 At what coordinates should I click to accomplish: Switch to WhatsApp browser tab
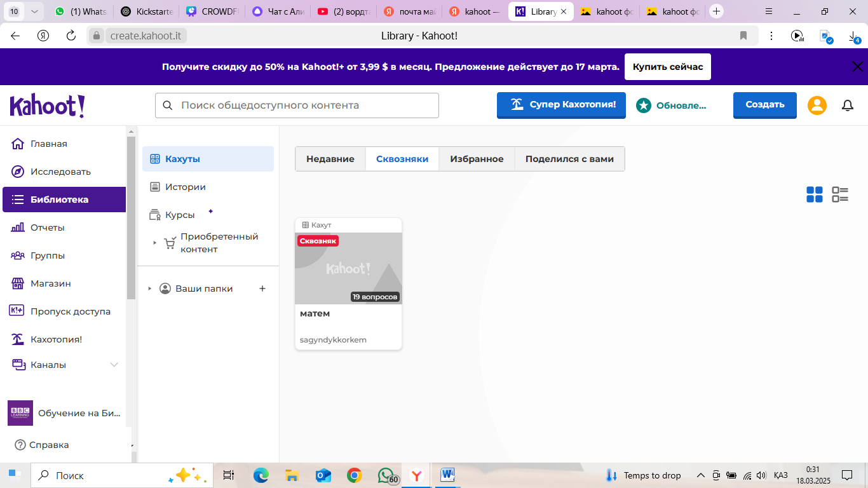(x=81, y=11)
